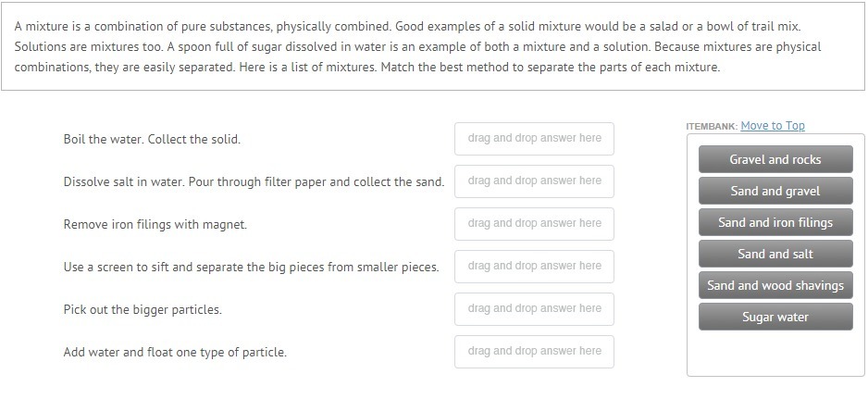Click the 'Remove iron filings with magnet.' text

[155, 224]
